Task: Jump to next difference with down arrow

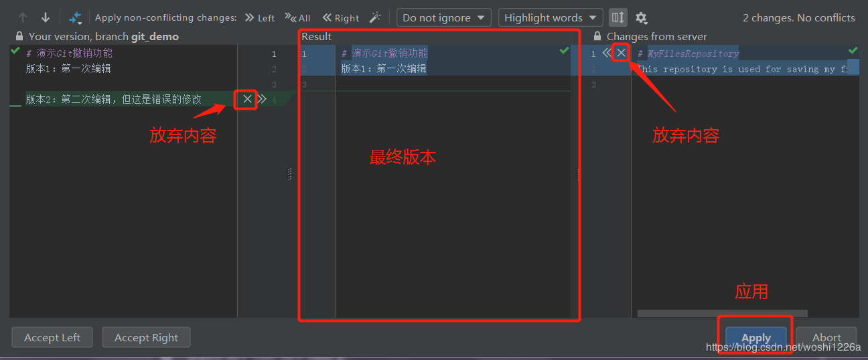Action: [x=46, y=18]
